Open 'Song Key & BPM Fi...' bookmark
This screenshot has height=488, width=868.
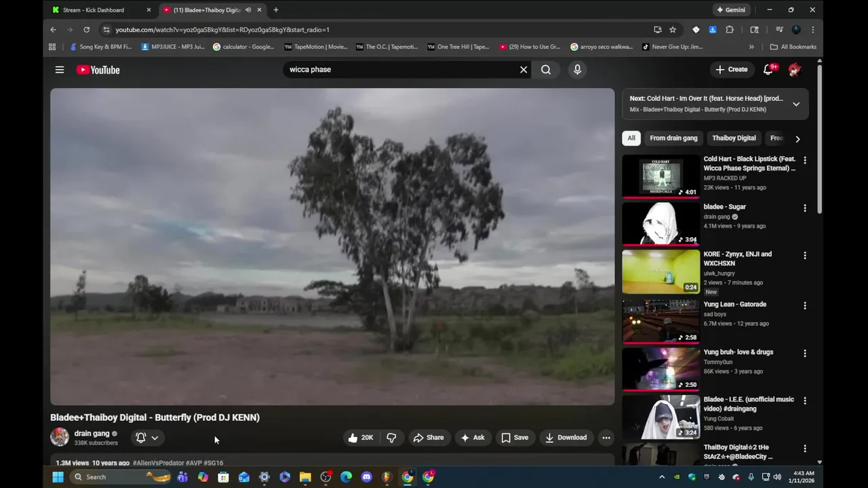(100, 47)
